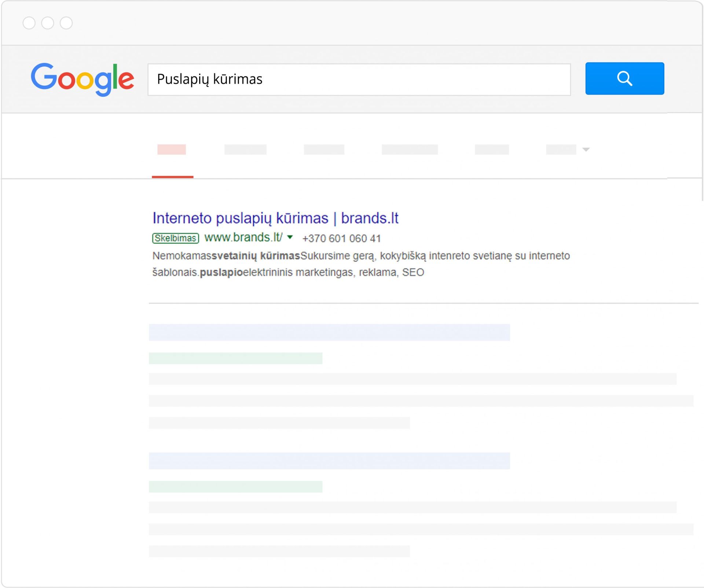Click the Google logo
The height and width of the screenshot is (588, 704).
click(82, 79)
